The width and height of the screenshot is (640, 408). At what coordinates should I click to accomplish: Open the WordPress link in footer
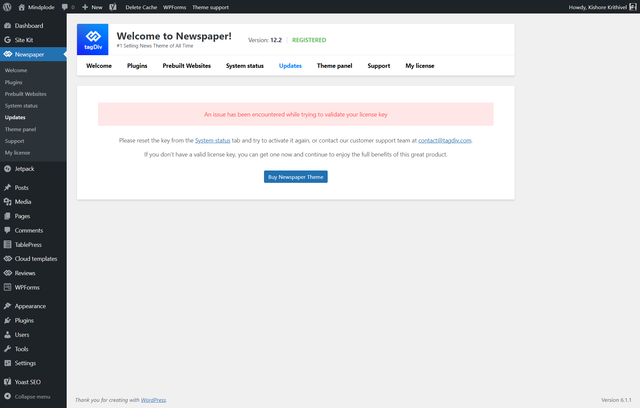(x=153, y=400)
